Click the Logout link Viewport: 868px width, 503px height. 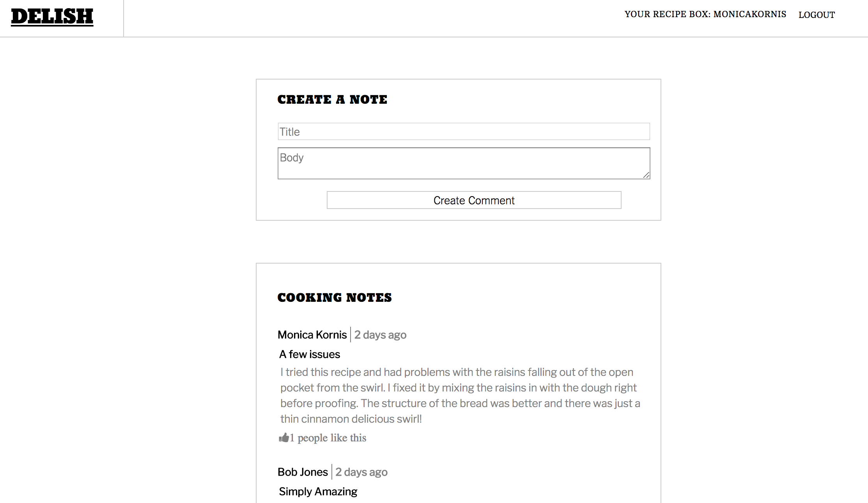(x=817, y=15)
